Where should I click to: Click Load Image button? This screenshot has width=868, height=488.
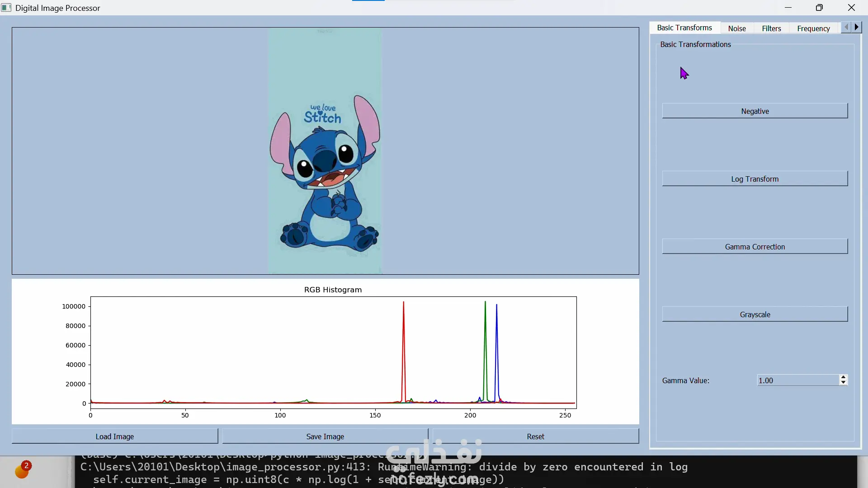[114, 436]
